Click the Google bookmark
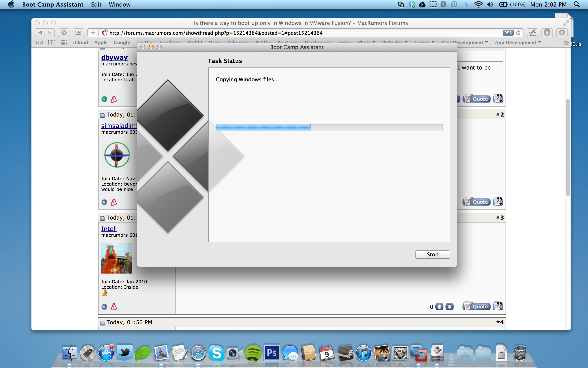This screenshot has width=588, height=368. [x=122, y=43]
